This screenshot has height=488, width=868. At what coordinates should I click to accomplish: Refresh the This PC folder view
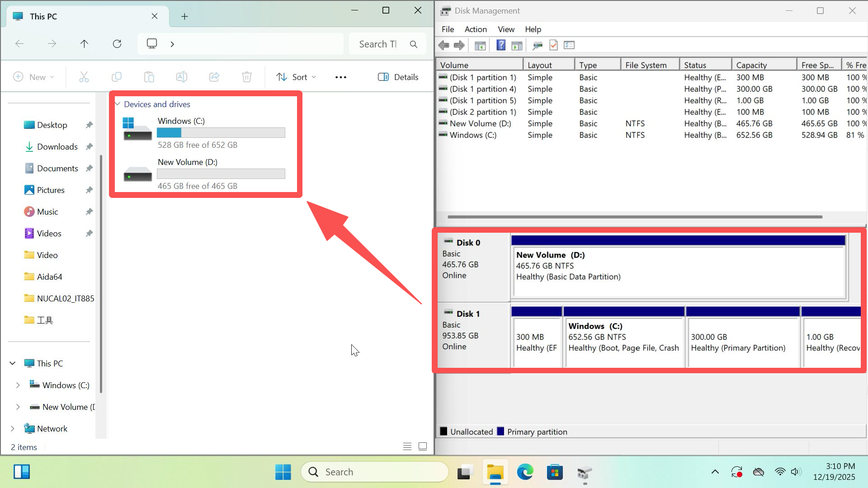(x=117, y=44)
